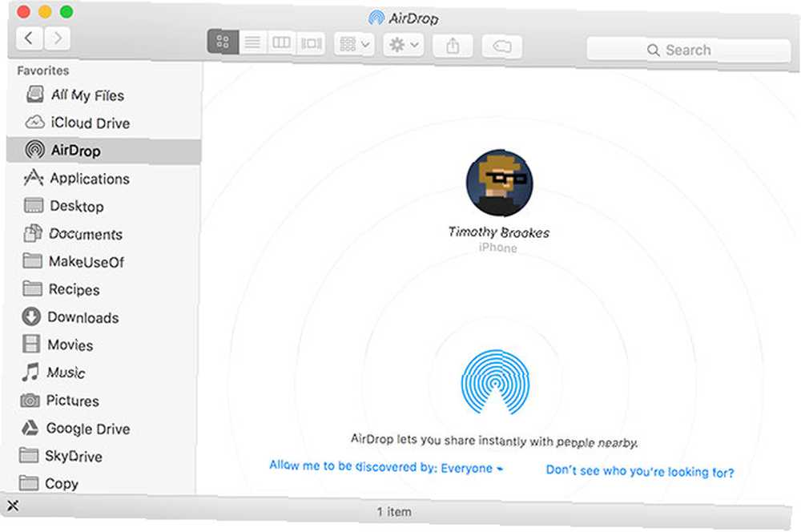Open the item arrangement dropdown
This screenshot has height=532, width=801.
(x=355, y=44)
